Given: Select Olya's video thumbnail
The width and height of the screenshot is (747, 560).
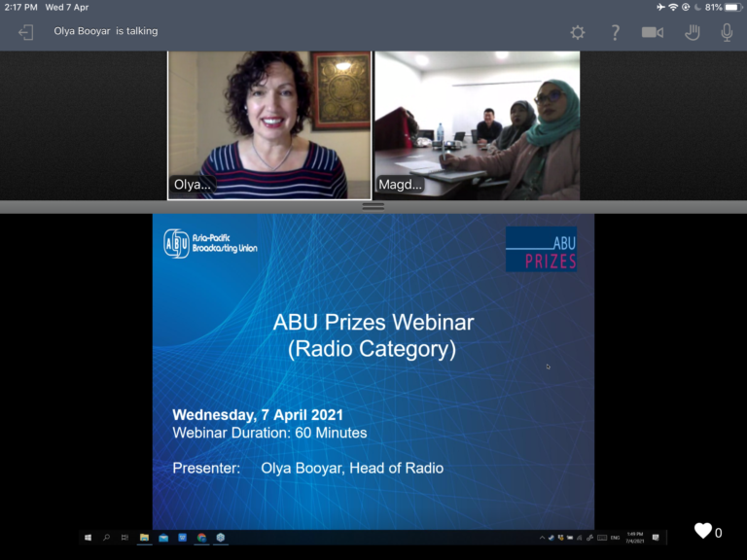Looking at the screenshot, I should 269,125.
